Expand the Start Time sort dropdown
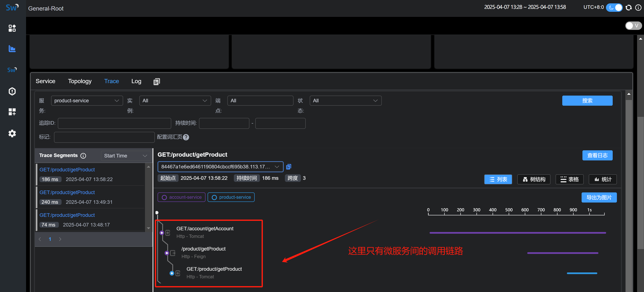Screen dimensions: 644x292 tap(125, 156)
